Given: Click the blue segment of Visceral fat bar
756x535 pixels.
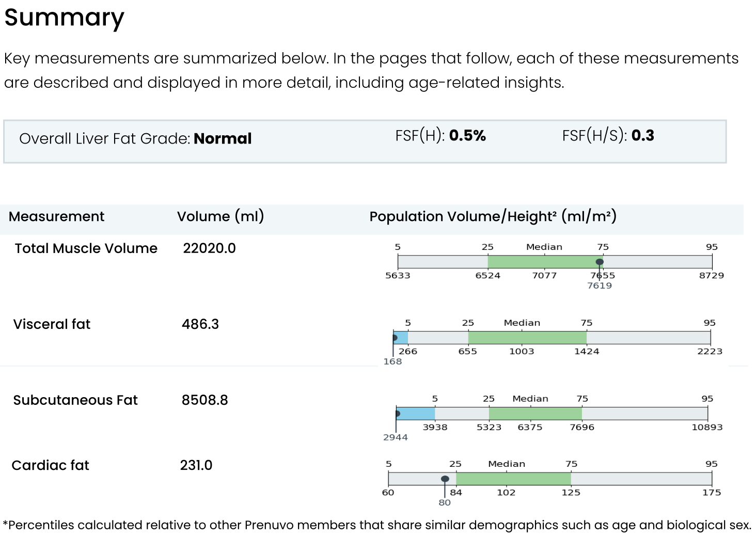Looking at the screenshot, I should (402, 338).
